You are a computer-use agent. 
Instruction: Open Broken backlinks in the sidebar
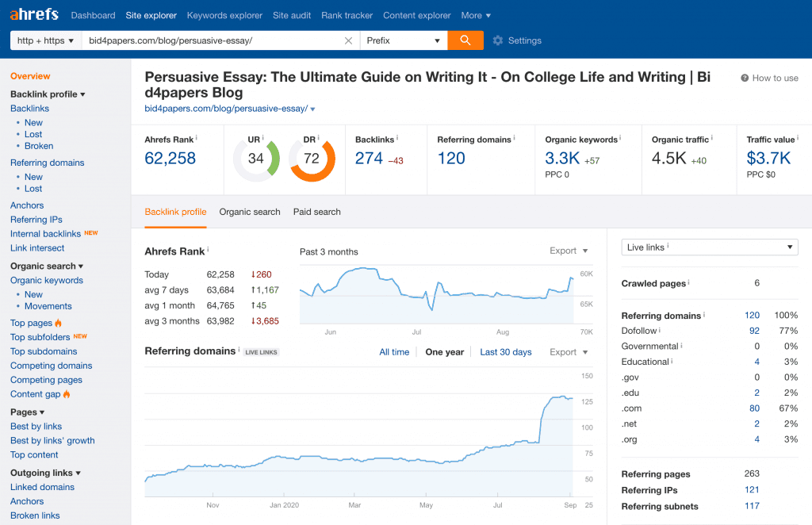click(x=39, y=146)
